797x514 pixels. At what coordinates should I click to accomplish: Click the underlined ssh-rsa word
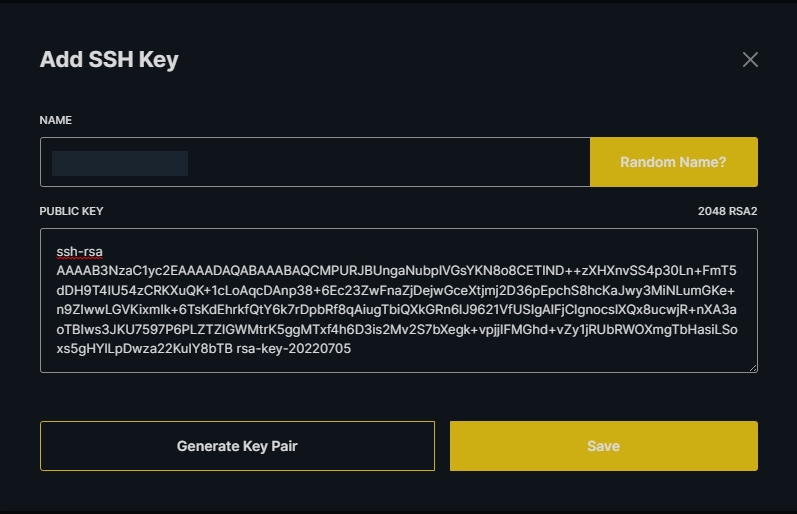[80, 251]
